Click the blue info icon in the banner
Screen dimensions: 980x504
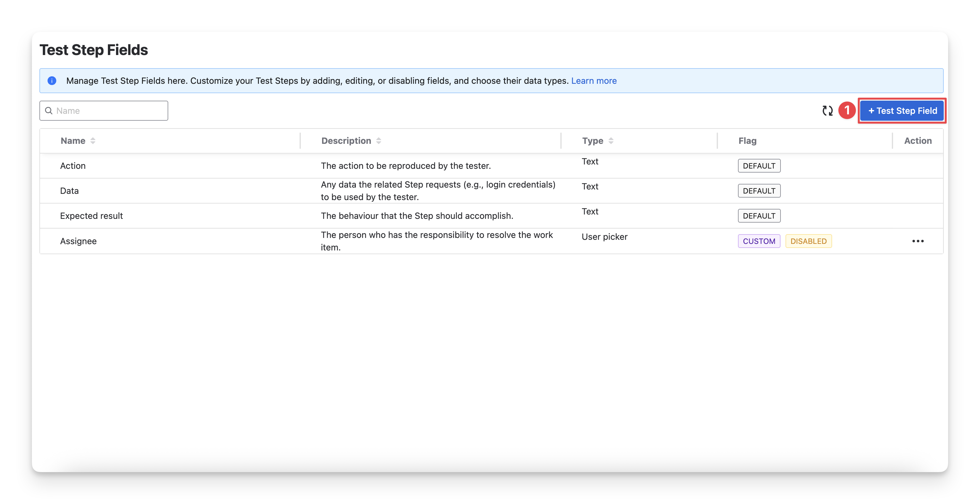point(52,81)
